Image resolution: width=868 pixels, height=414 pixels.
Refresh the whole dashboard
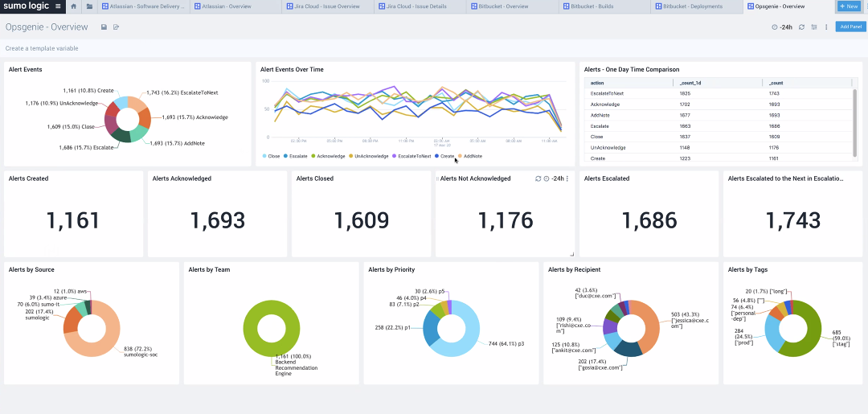click(x=801, y=27)
